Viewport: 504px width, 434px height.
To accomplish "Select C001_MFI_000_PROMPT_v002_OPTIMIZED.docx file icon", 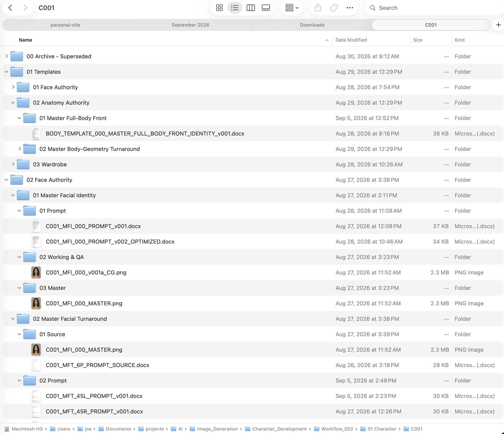I will coord(36,241).
